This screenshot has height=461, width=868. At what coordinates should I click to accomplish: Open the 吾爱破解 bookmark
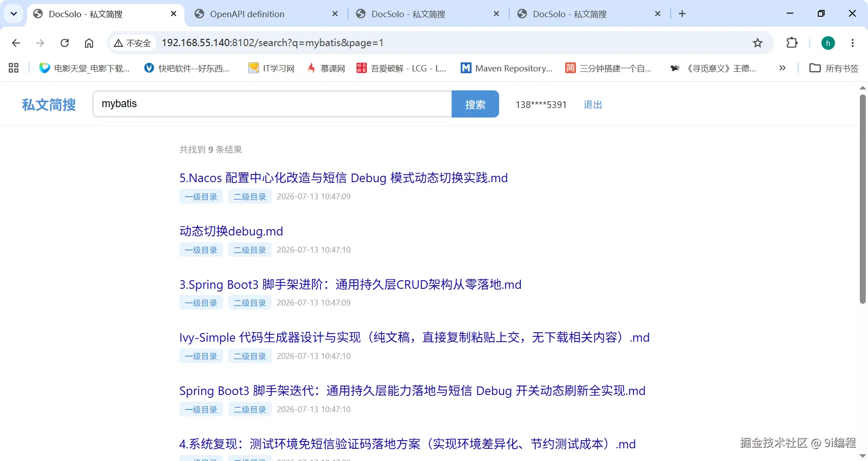[401, 68]
